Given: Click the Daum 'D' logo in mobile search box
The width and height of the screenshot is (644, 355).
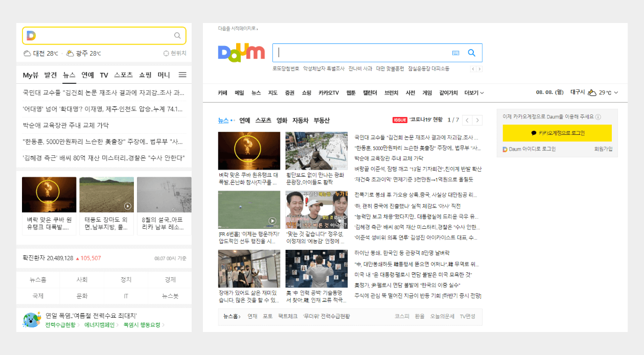Looking at the screenshot, I should [31, 35].
